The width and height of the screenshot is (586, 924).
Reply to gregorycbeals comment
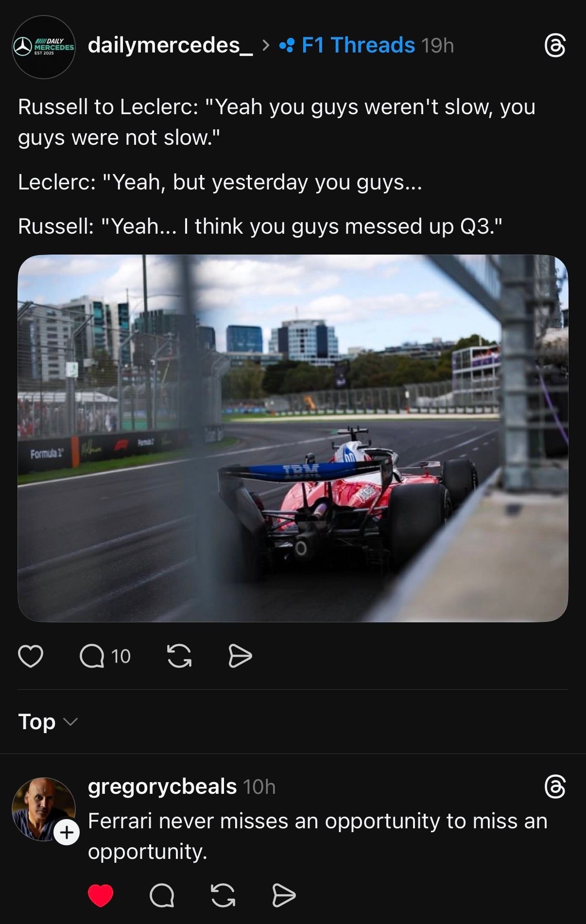click(162, 895)
